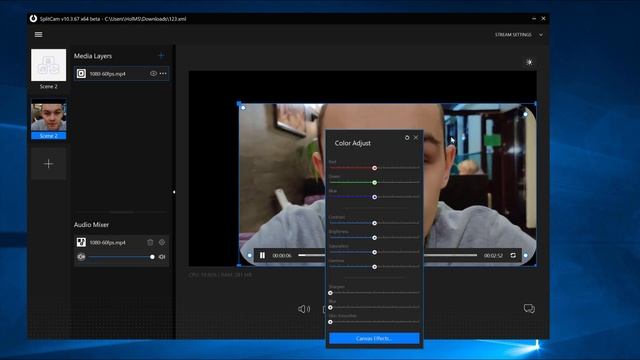This screenshot has height=360, width=640.
Task: Open the canvas brightness effects icon
Action: (529, 62)
